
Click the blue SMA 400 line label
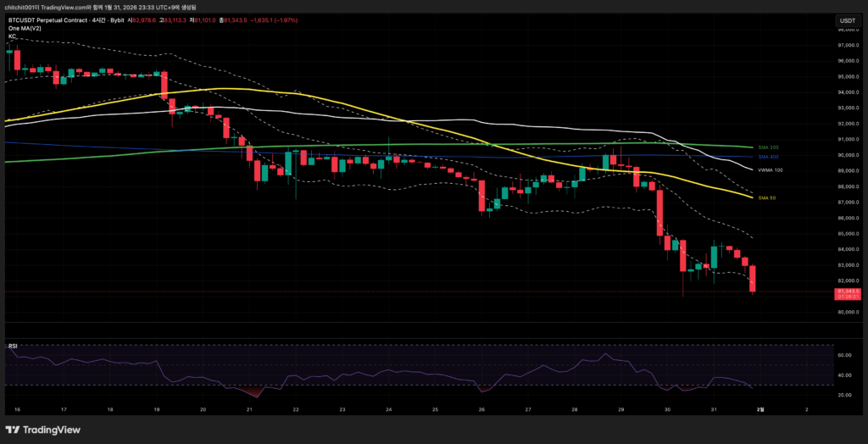point(767,157)
